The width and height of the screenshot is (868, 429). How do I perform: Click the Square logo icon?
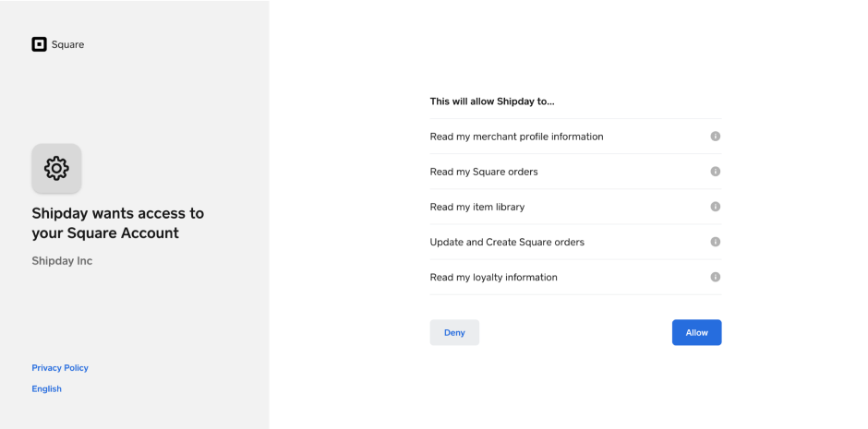click(39, 44)
